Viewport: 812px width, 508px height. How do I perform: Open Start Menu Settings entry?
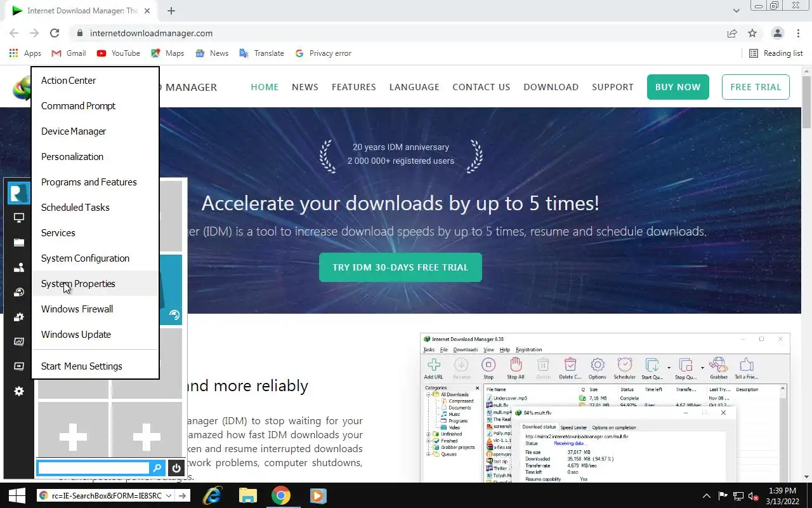point(95,366)
